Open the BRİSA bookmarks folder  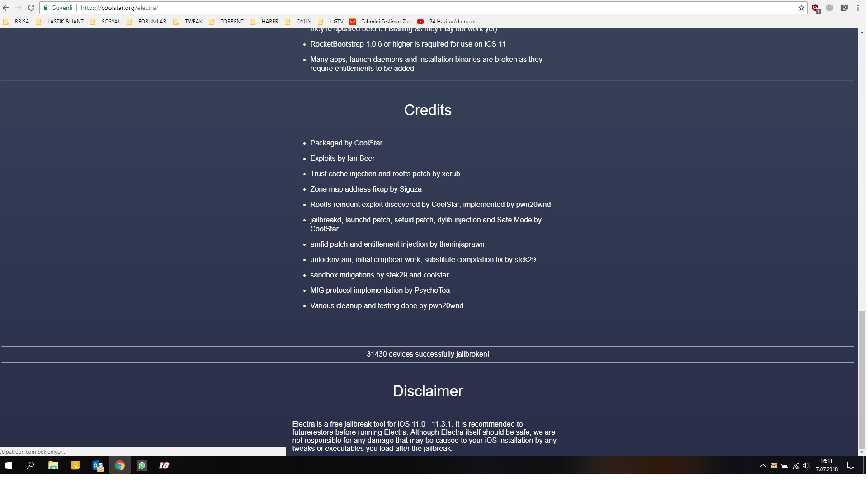coord(17,21)
